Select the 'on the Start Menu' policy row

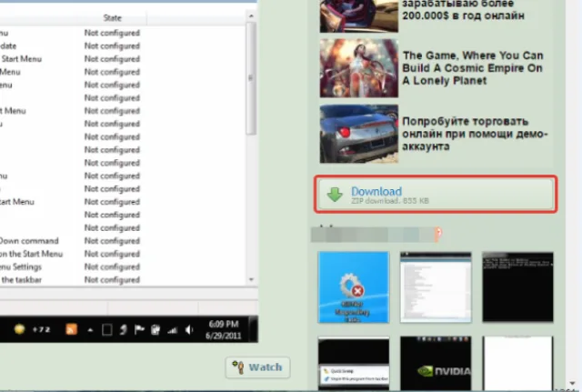[123, 254]
